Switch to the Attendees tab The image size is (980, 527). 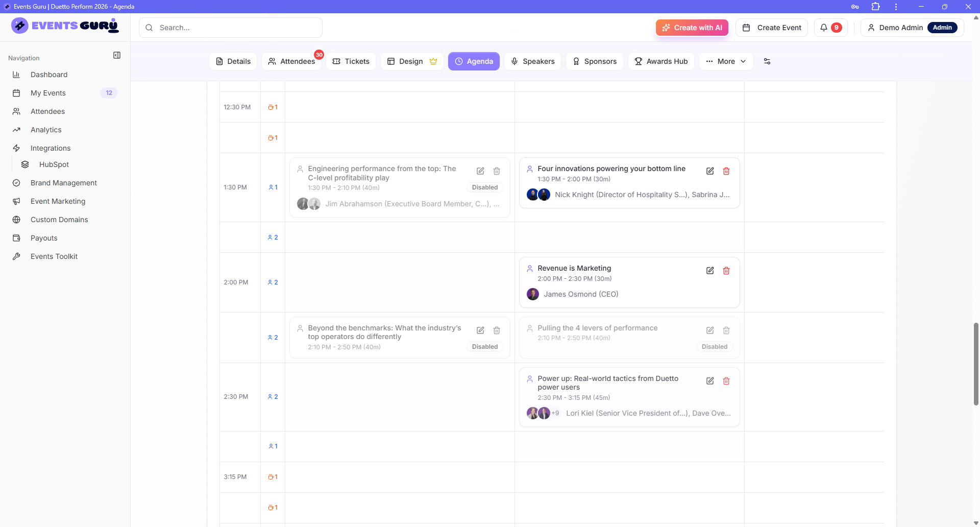coord(291,61)
